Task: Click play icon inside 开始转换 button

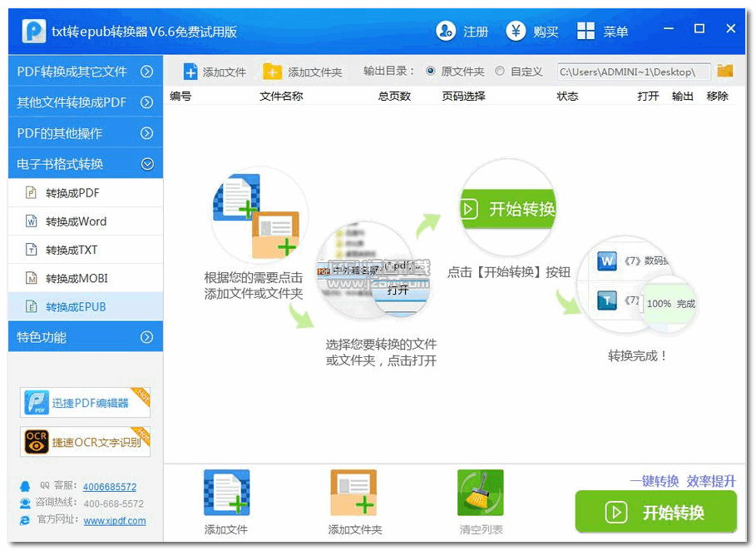Action: pyautogui.click(x=616, y=512)
